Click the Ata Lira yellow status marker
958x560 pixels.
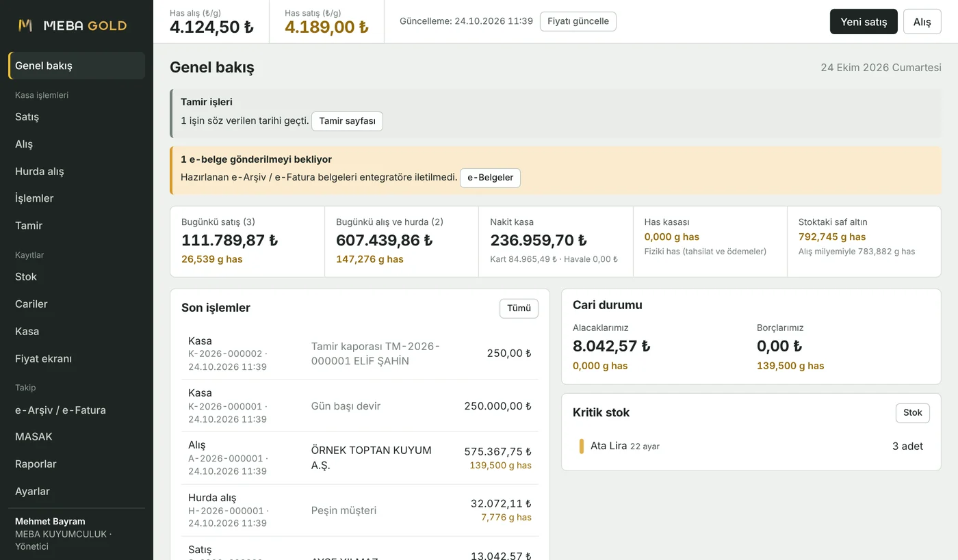[x=582, y=446]
